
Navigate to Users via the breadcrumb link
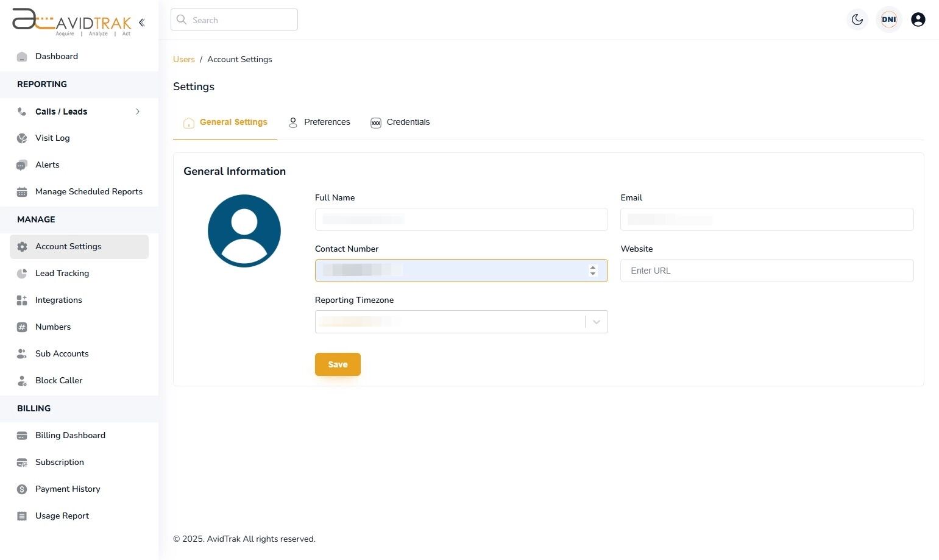coord(183,59)
